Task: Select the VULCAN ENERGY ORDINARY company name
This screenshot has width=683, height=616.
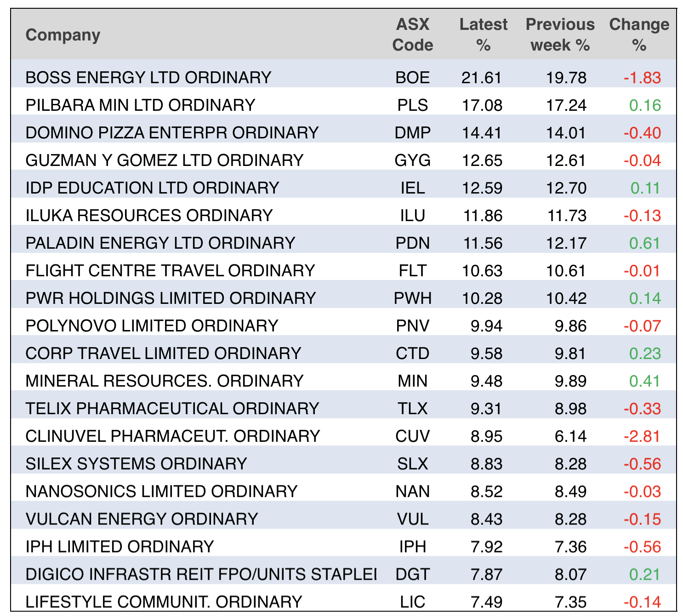Action: coord(142,519)
